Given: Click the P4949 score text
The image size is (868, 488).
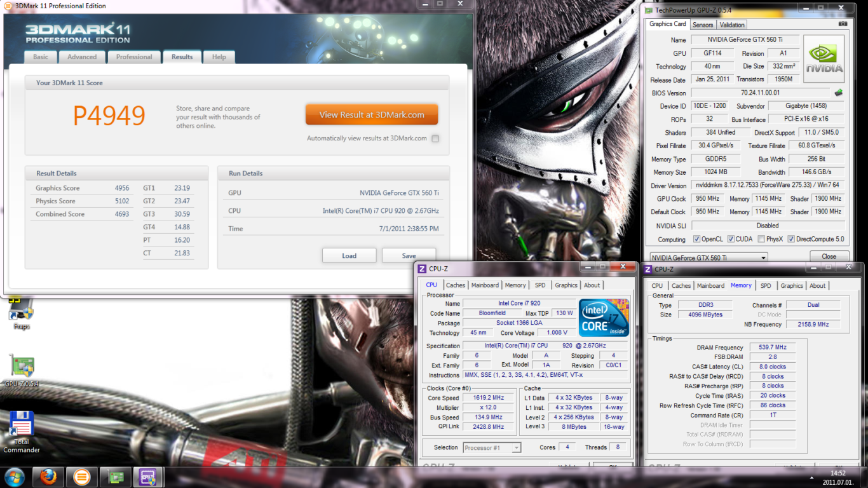Looking at the screenshot, I should click(x=109, y=116).
